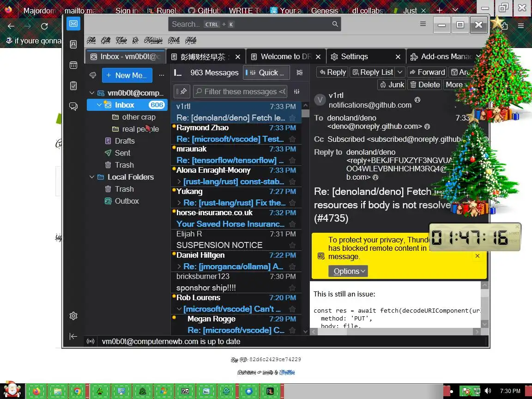Launch Chrome from the taskbar
The image size is (532, 399).
point(78,391)
